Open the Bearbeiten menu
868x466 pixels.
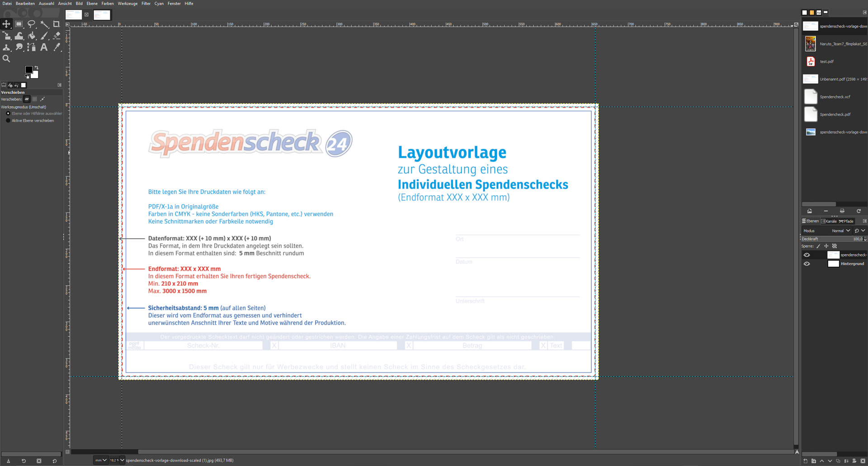25,4
